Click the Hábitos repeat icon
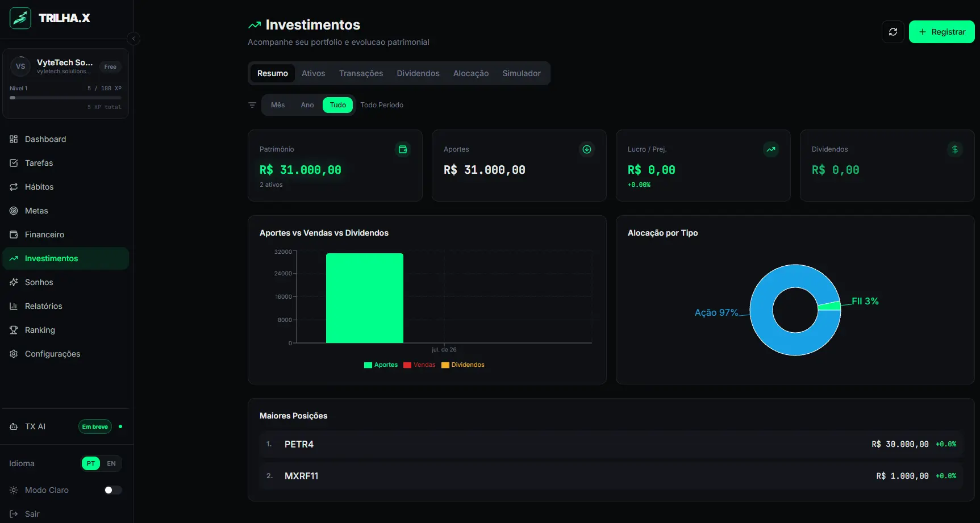Viewport: 980px width, 523px height. [14, 187]
